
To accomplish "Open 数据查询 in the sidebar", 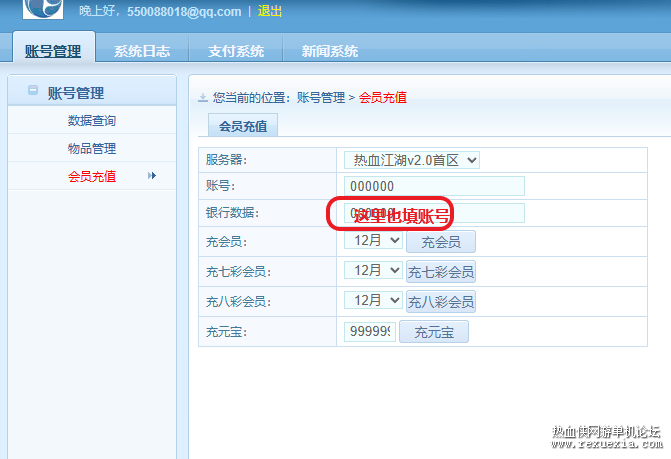I will (x=92, y=120).
